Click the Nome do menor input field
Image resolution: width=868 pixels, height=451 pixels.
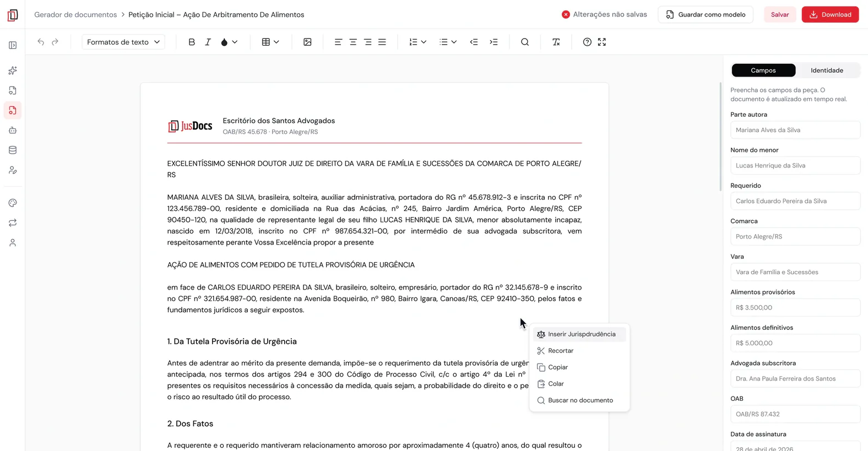pyautogui.click(x=795, y=165)
